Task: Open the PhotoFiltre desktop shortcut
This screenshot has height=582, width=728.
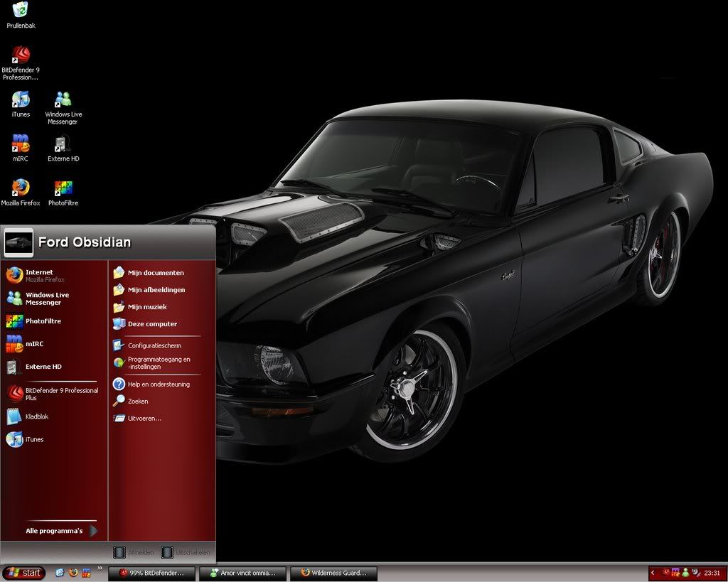Action: tap(63, 193)
